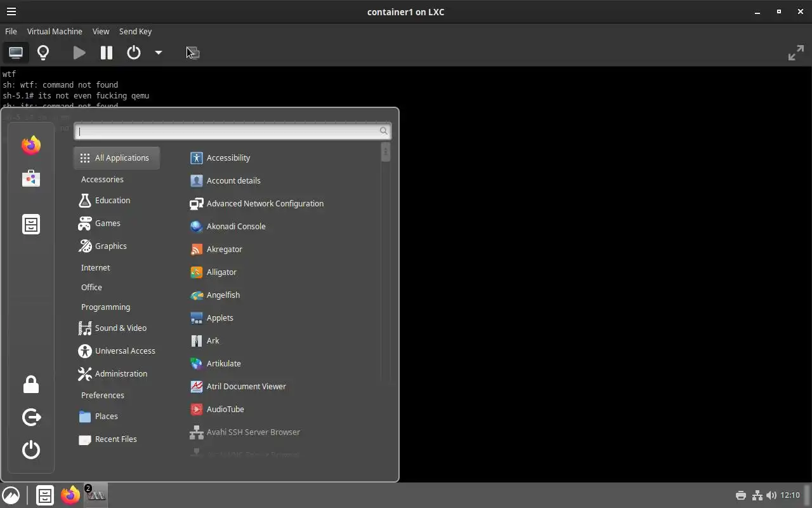Viewport: 812px width, 508px height.
Task: Click the Log Out icon in the menu
Action: 31,417
